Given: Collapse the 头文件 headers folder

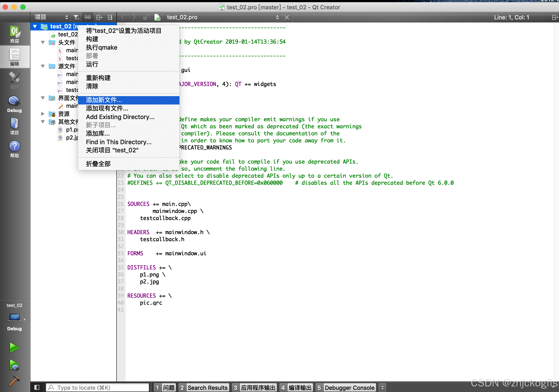Looking at the screenshot, I should [x=43, y=42].
